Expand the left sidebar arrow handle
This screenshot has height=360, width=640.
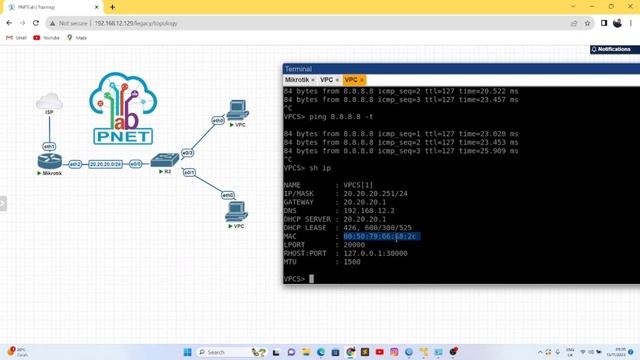tap(3, 203)
